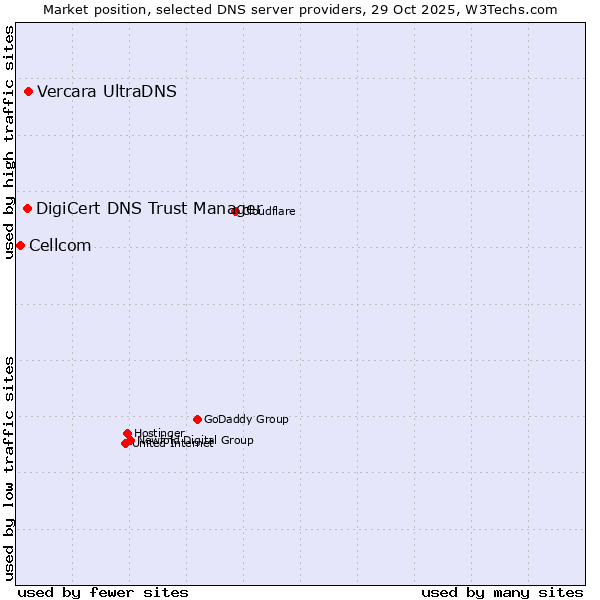Click the 'used by high traffic sites' axis label
This screenshot has height=600, width=600.
(9, 142)
